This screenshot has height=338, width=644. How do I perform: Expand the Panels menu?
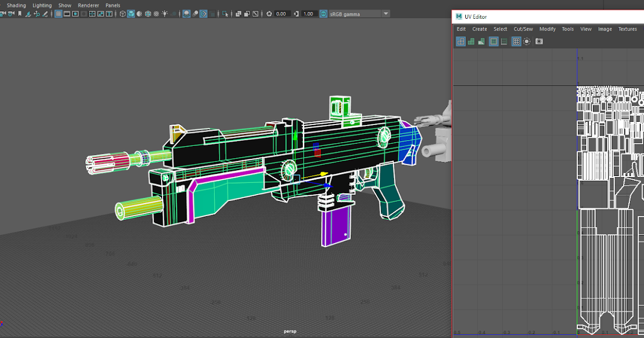point(113,5)
